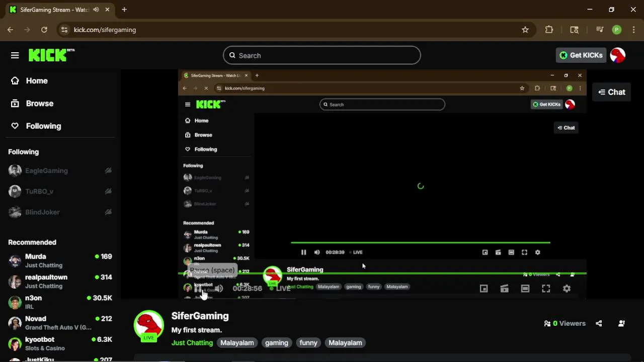Image resolution: width=644 pixels, height=362 pixels.
Task: Open TuRBO_v followed channel
Action: (x=60, y=191)
